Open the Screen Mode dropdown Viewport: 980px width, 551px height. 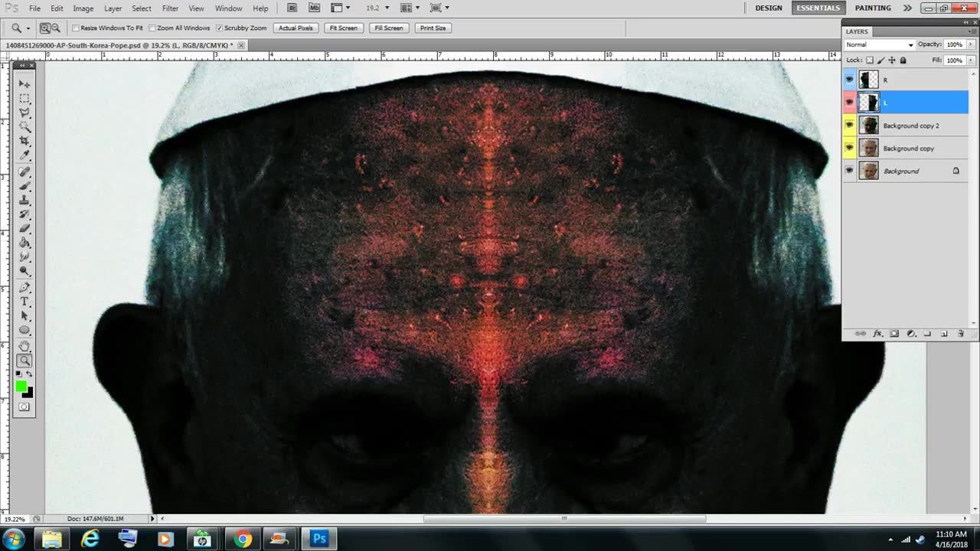(439, 8)
